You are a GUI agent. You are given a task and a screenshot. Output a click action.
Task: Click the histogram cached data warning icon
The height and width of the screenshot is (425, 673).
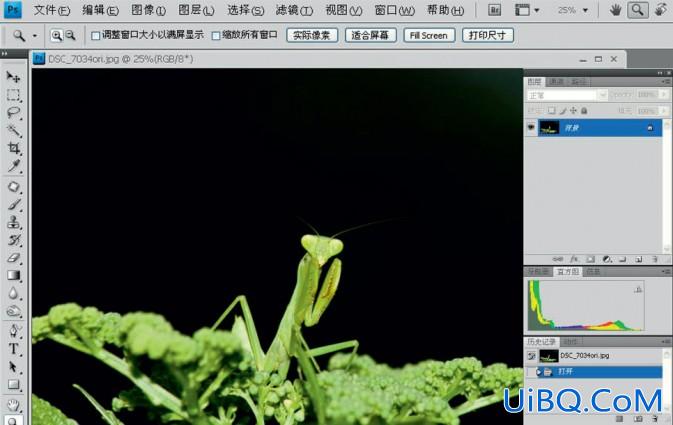(638, 290)
